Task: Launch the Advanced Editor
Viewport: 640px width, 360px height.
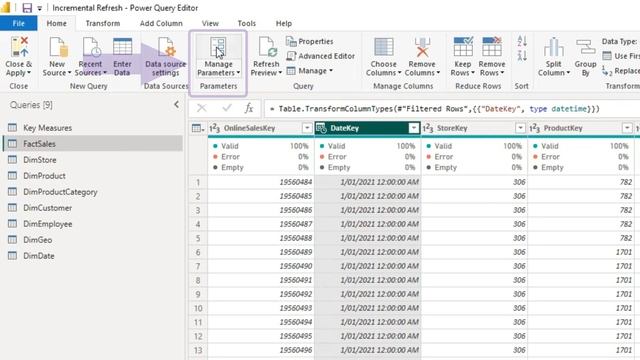Action: 320,56
